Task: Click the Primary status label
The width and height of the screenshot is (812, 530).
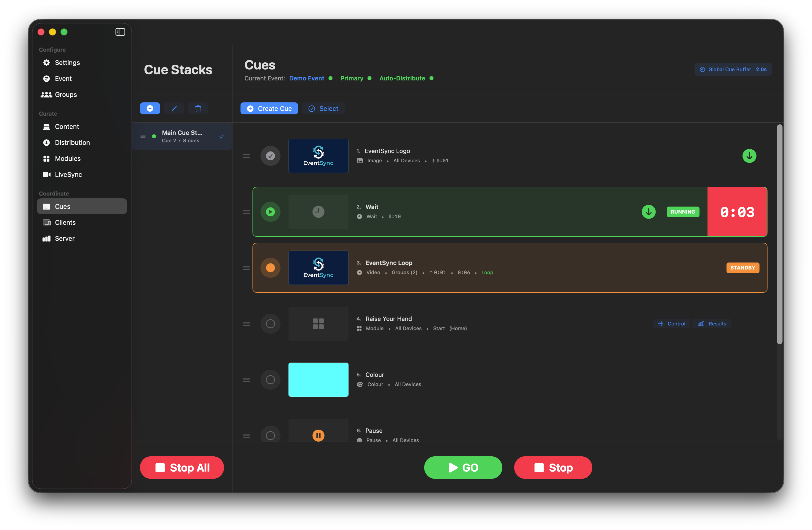Action: (x=352, y=78)
